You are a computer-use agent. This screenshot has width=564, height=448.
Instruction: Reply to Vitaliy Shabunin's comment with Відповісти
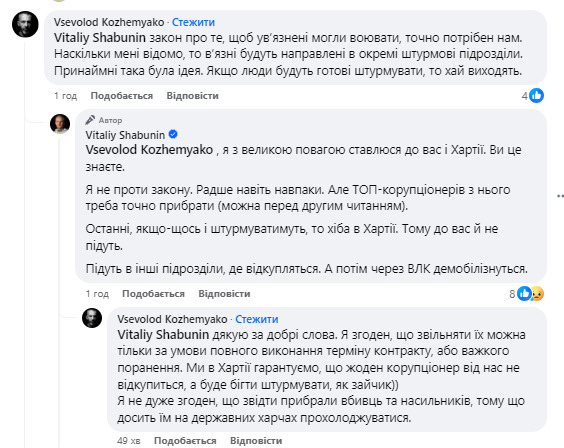click(x=224, y=294)
